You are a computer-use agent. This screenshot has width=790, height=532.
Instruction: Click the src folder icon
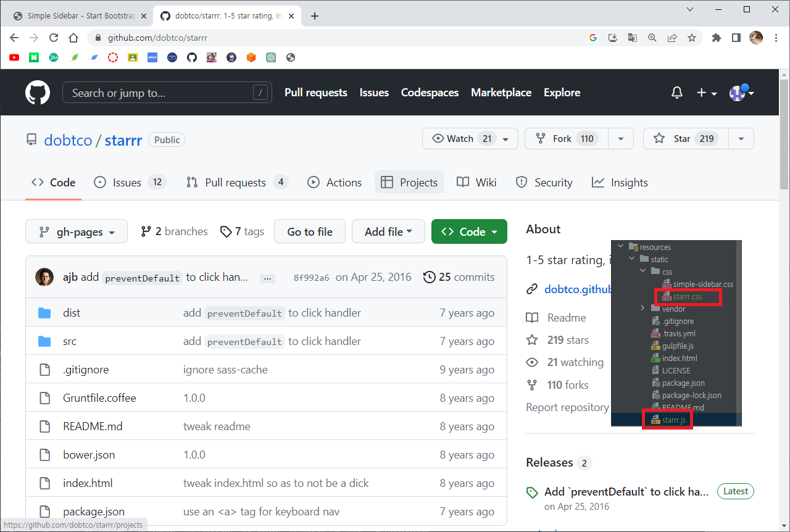[44, 341]
